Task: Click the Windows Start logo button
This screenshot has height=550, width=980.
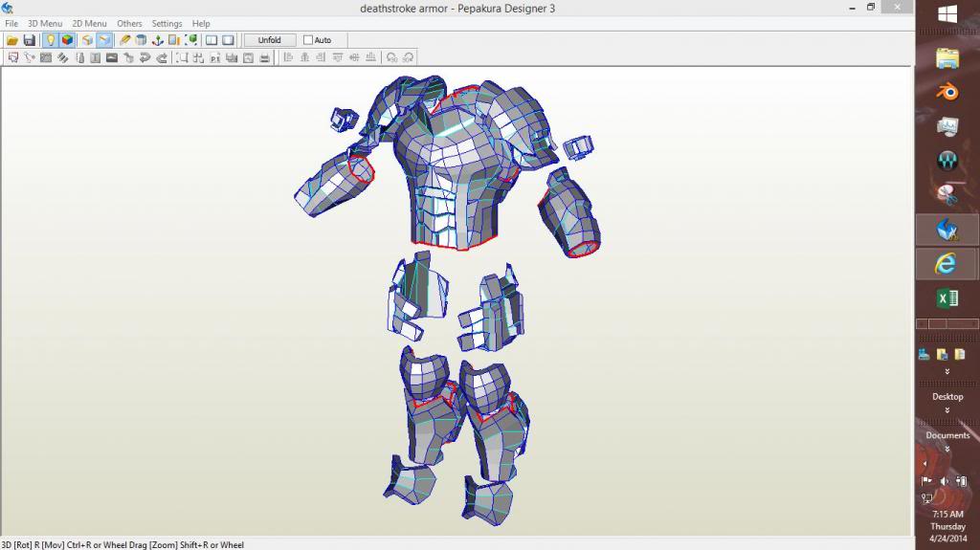Action: [947, 14]
